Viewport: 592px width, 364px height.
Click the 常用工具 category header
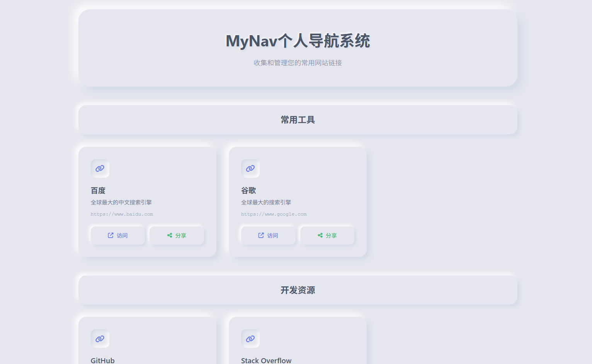point(298,120)
